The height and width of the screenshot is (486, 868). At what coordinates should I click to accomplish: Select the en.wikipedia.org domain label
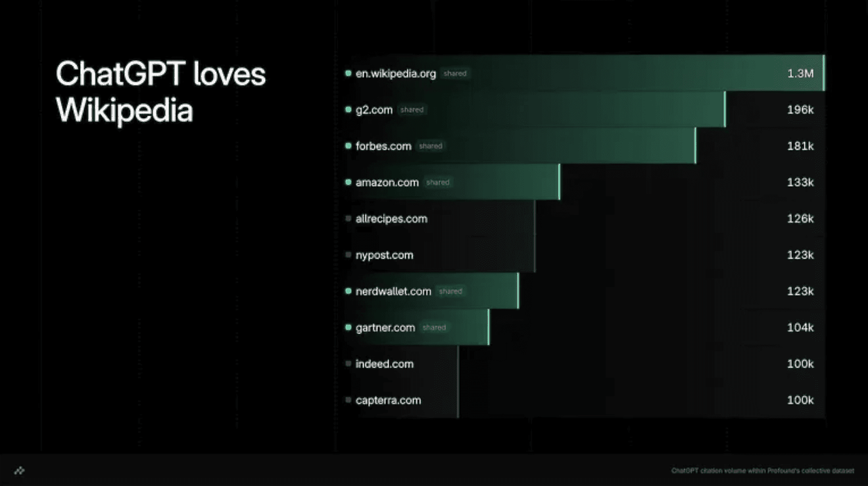395,73
